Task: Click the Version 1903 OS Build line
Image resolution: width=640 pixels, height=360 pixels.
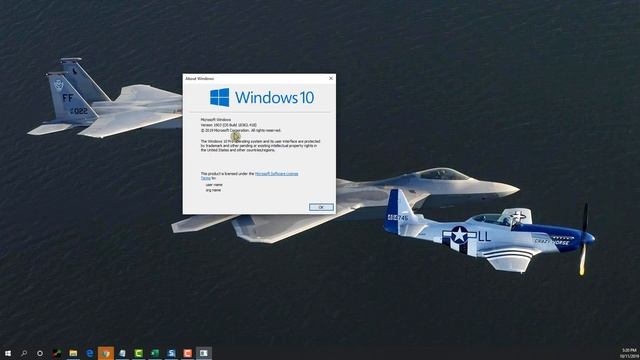Action: point(229,125)
